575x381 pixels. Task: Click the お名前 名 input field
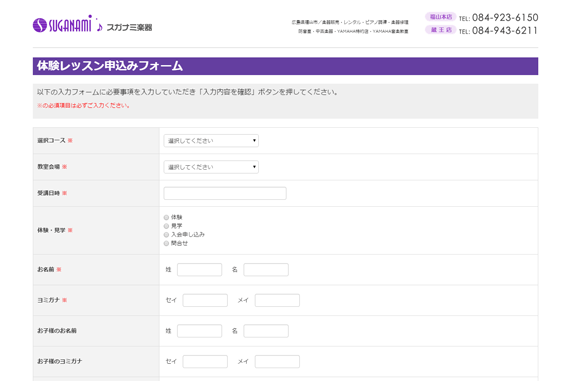[x=266, y=270]
